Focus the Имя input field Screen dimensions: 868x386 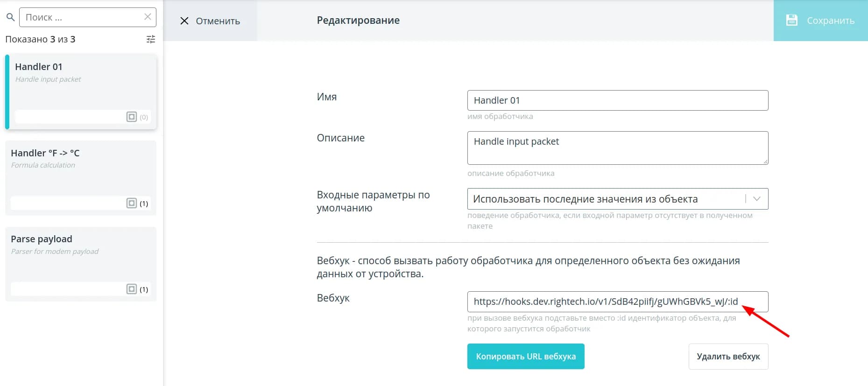click(x=617, y=100)
